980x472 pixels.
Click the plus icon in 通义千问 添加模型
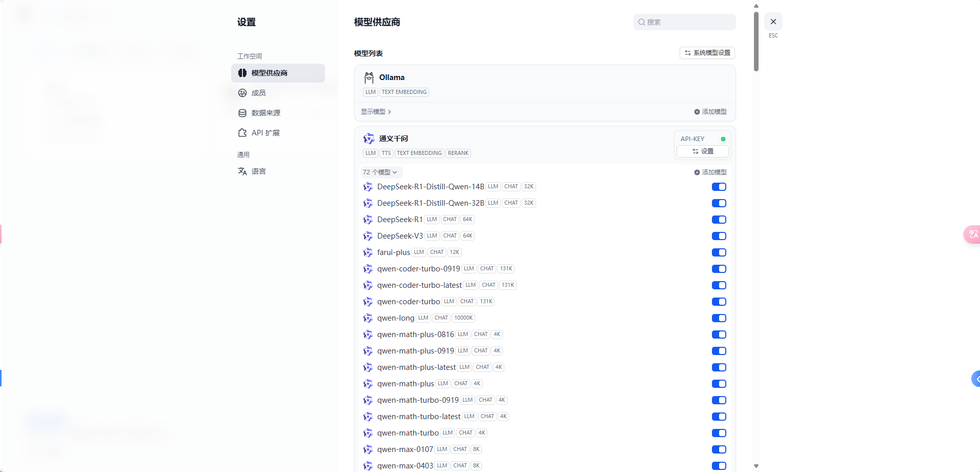pos(697,172)
